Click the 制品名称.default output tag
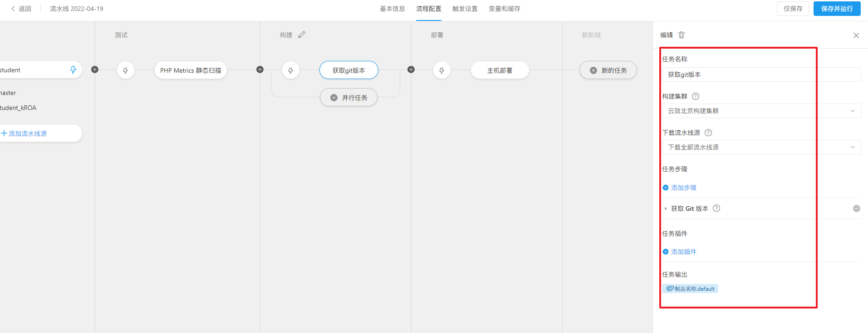 click(690, 288)
